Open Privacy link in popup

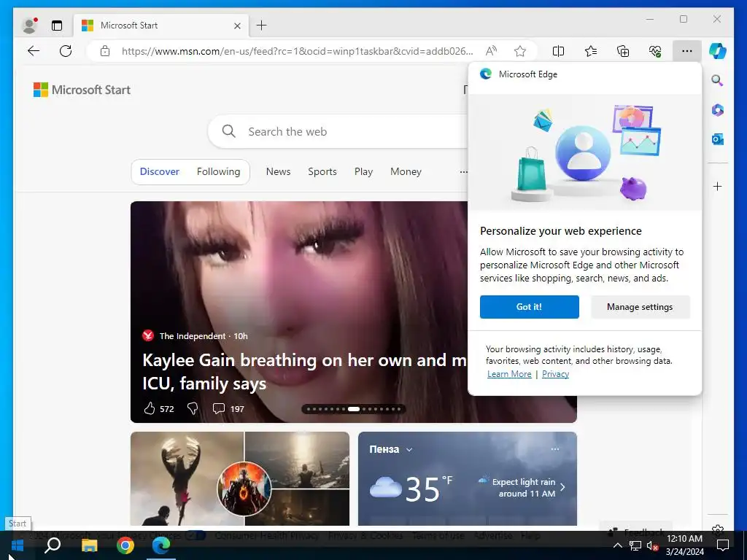pos(555,374)
